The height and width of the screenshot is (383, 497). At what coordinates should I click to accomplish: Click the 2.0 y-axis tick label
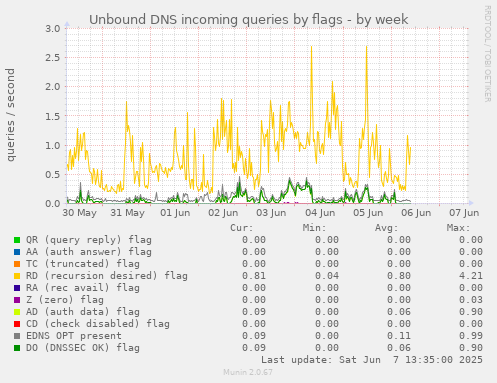point(53,87)
